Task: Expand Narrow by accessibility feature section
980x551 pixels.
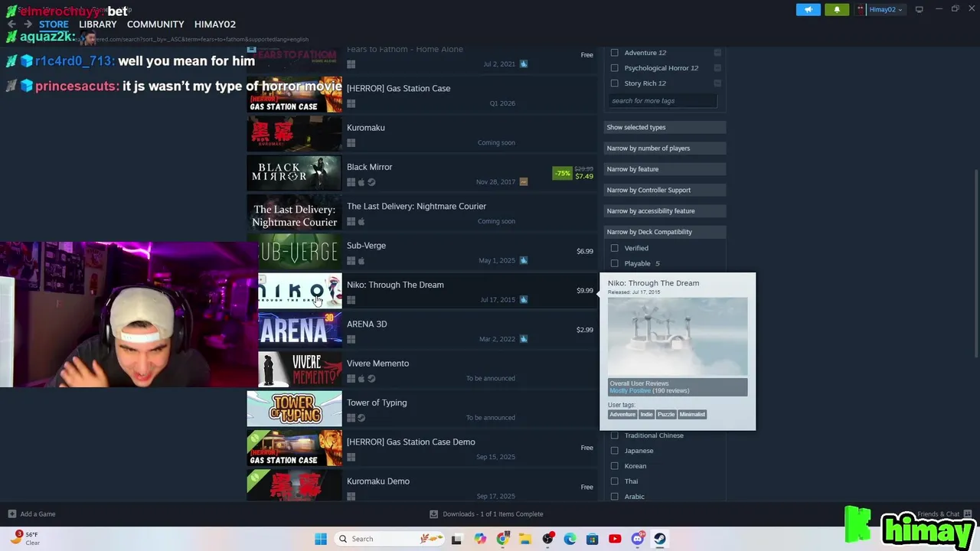Action: (x=665, y=211)
